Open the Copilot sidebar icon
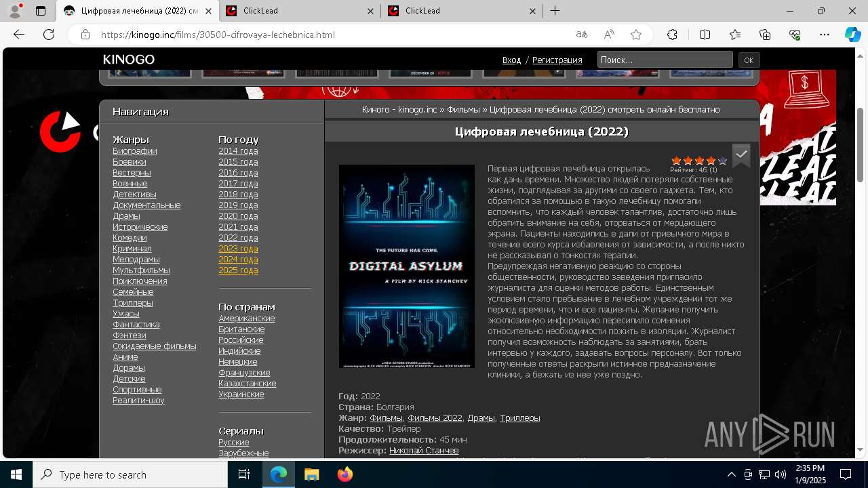 coord(852,35)
